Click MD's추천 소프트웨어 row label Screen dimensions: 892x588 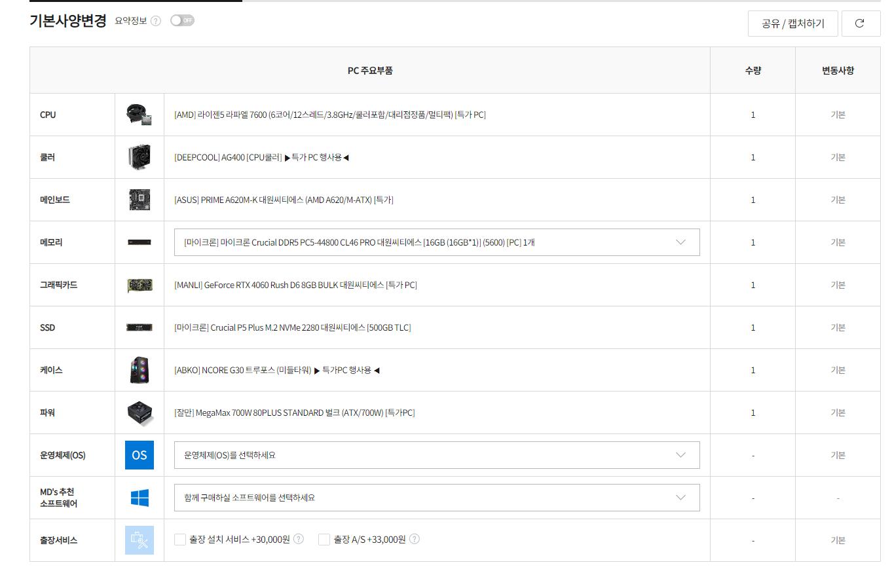tap(59, 498)
